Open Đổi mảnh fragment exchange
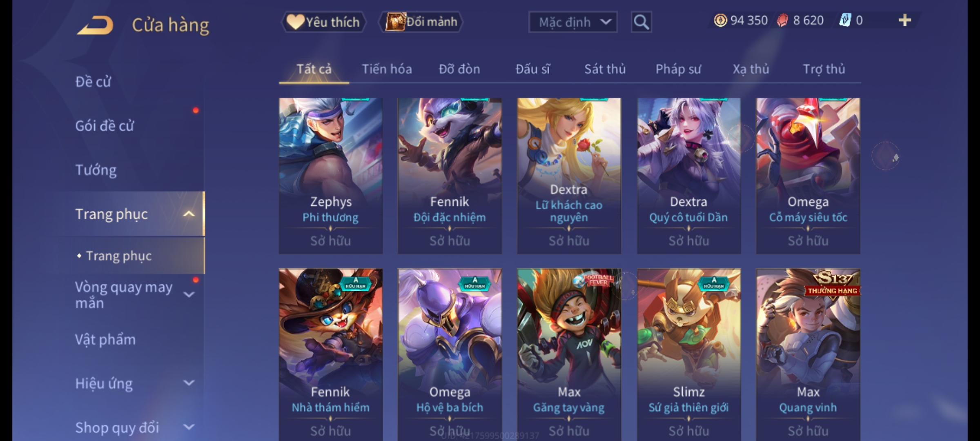Image resolution: width=980 pixels, height=441 pixels. [x=421, y=22]
